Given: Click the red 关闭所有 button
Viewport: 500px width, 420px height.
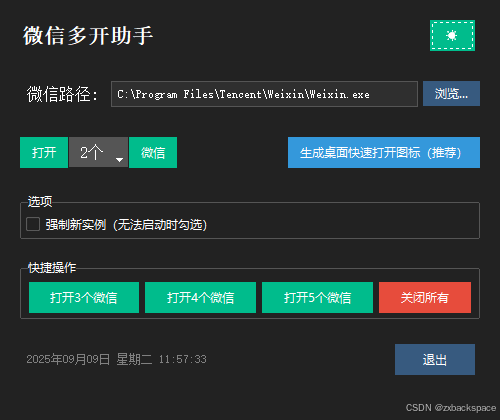Looking at the screenshot, I should [425, 298].
